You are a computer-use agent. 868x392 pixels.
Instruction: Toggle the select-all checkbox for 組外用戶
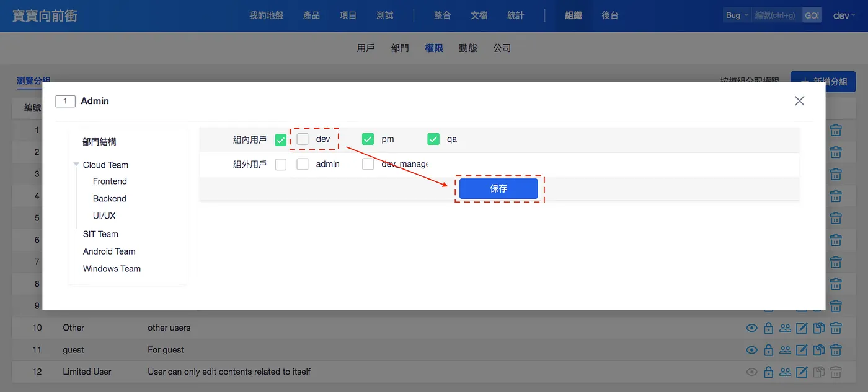pos(281,164)
